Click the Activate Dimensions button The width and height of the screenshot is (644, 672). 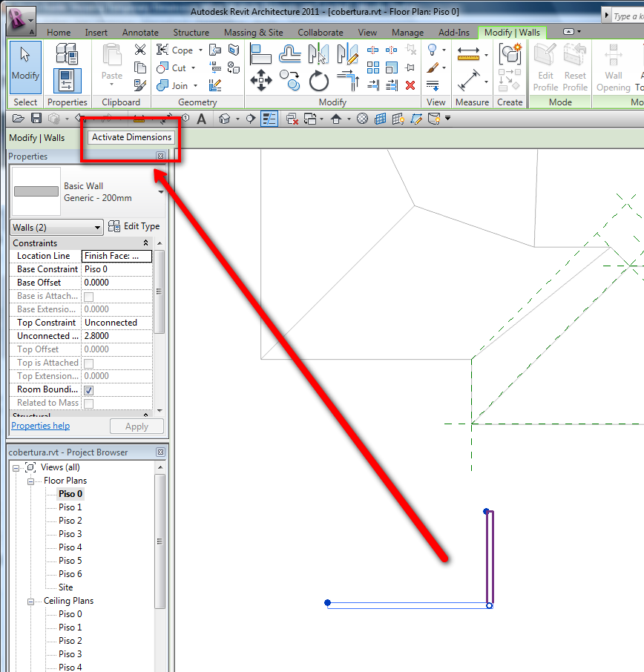(131, 137)
